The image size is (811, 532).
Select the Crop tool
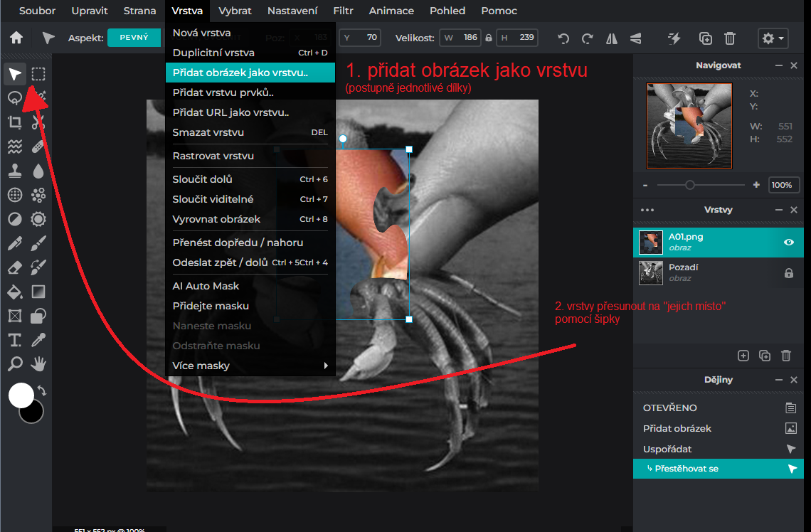click(x=15, y=122)
